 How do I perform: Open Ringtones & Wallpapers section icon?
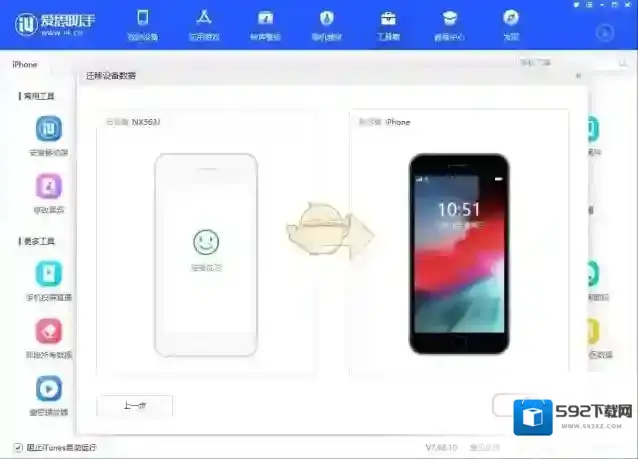click(265, 24)
